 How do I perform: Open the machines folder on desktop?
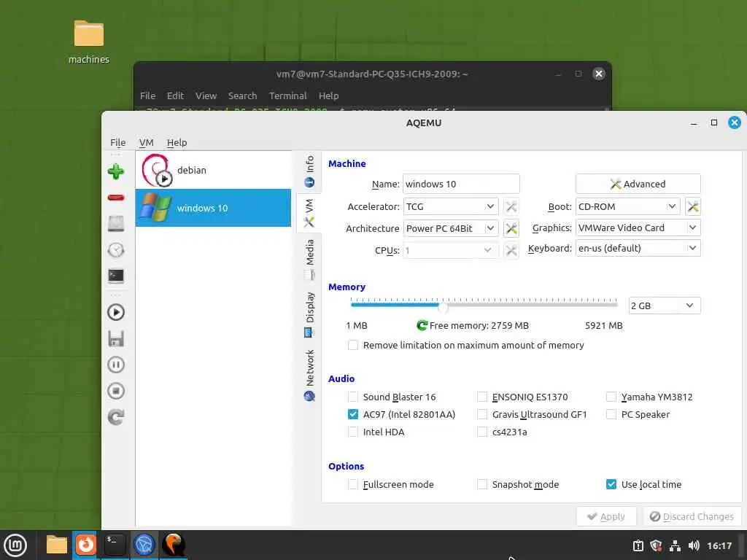click(x=88, y=42)
